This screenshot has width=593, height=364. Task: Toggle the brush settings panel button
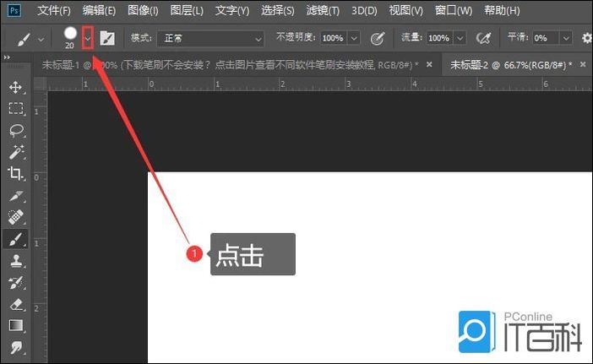click(107, 38)
